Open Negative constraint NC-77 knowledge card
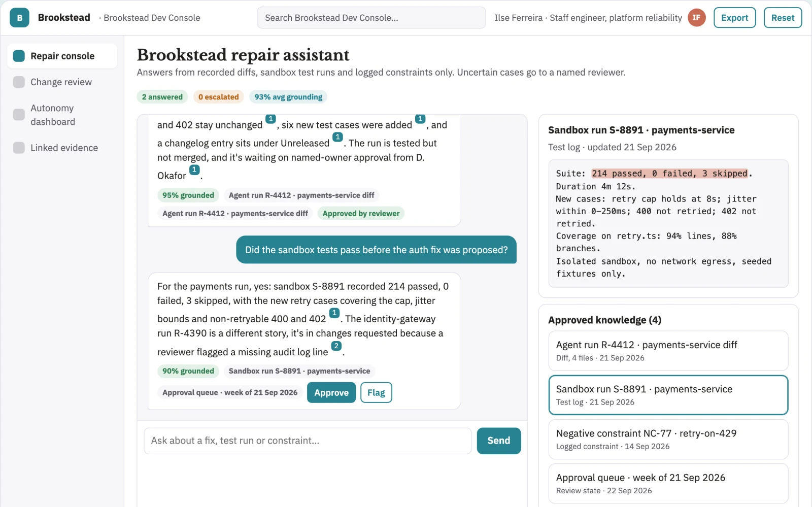Image resolution: width=812 pixels, height=507 pixels. point(668,440)
